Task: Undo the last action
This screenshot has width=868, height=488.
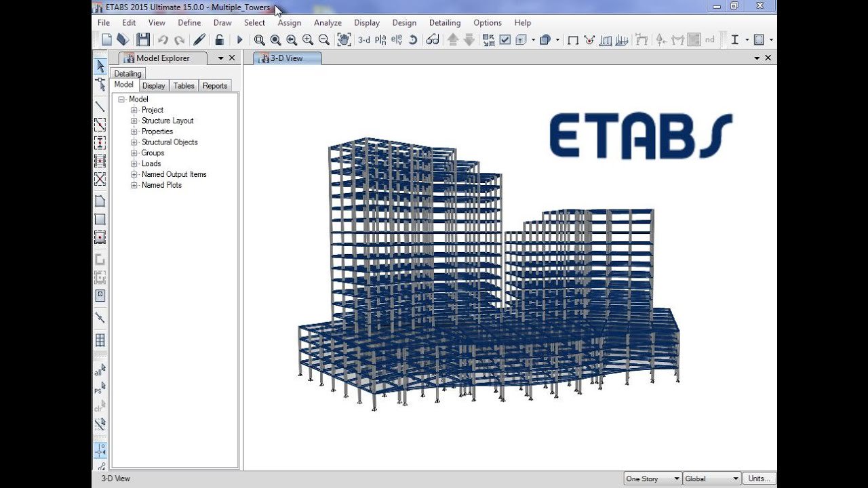Action: (x=163, y=40)
